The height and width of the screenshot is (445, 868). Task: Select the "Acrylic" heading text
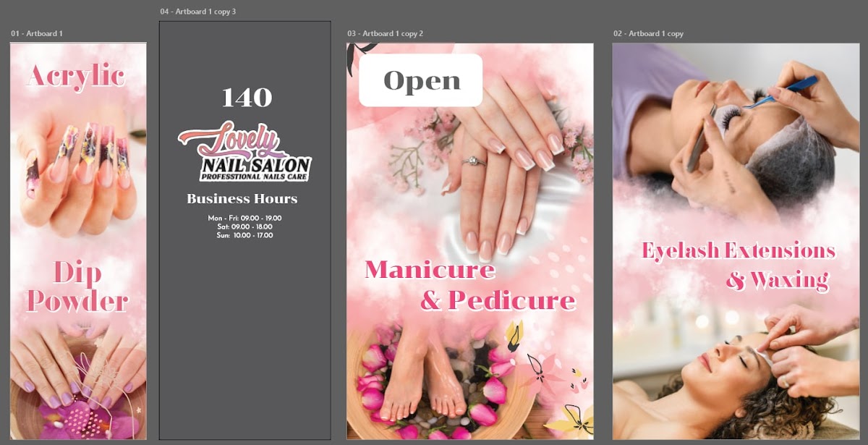click(x=76, y=75)
